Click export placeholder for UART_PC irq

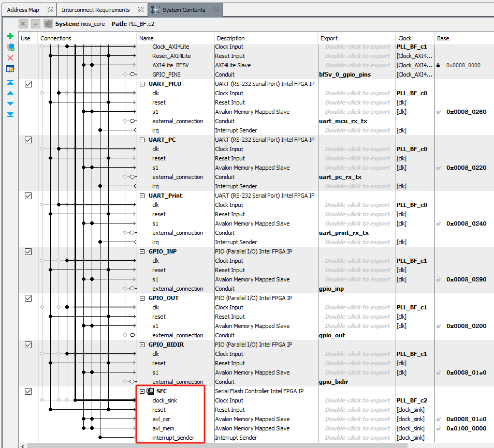357,186
